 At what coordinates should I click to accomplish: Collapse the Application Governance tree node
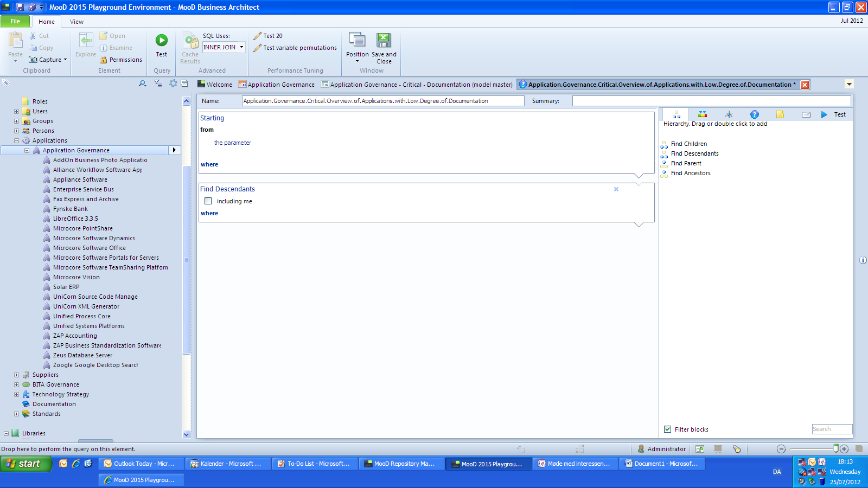(x=27, y=150)
